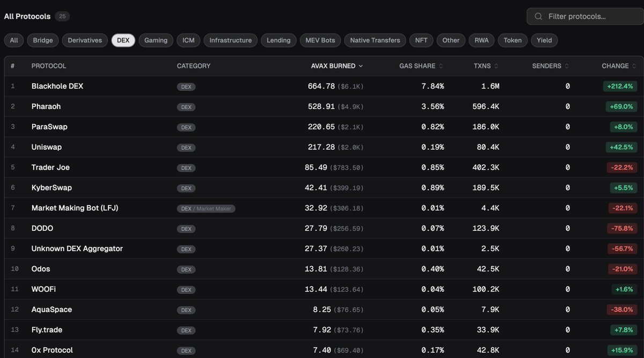Sort by the Category column header

pyautogui.click(x=194, y=66)
